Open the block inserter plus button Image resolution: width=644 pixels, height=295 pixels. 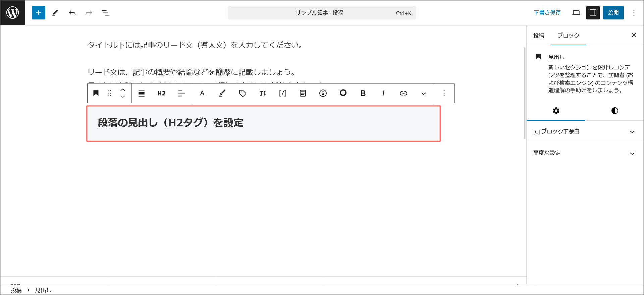coord(39,13)
